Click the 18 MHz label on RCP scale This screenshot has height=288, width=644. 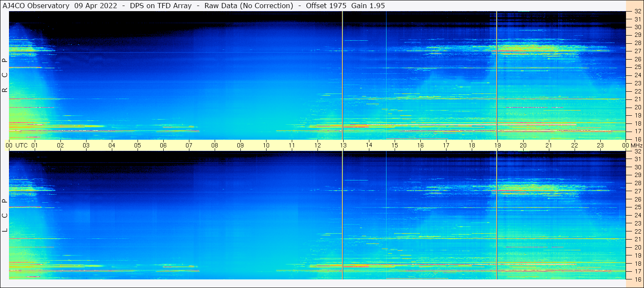point(638,123)
